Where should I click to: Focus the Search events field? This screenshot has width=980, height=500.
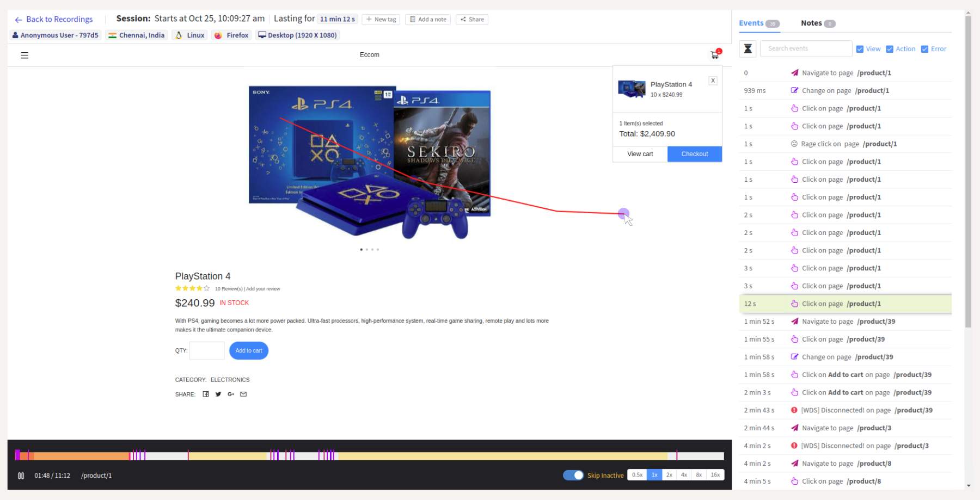click(806, 48)
